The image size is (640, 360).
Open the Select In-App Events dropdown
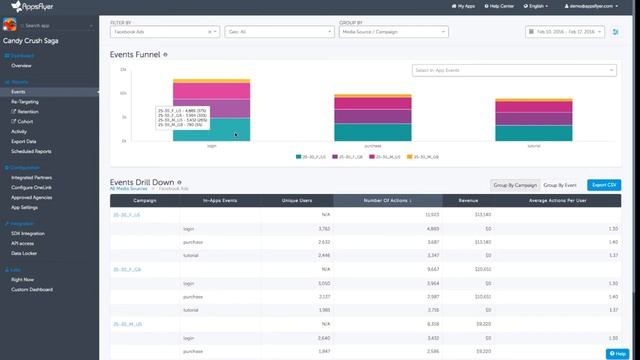pos(514,70)
